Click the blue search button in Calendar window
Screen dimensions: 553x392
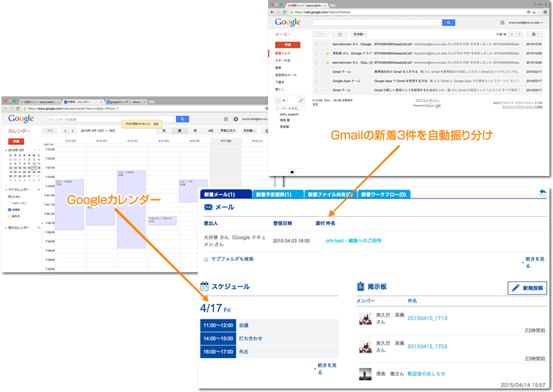click(x=182, y=119)
